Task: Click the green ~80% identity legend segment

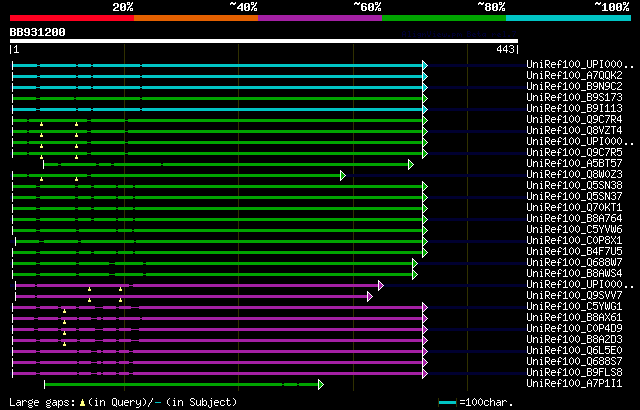Action: click(444, 18)
